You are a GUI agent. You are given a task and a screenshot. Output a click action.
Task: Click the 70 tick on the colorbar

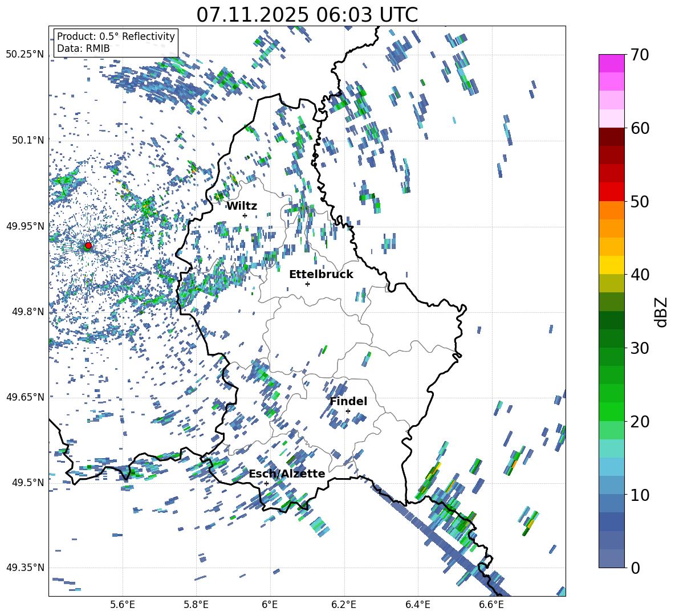click(x=640, y=55)
